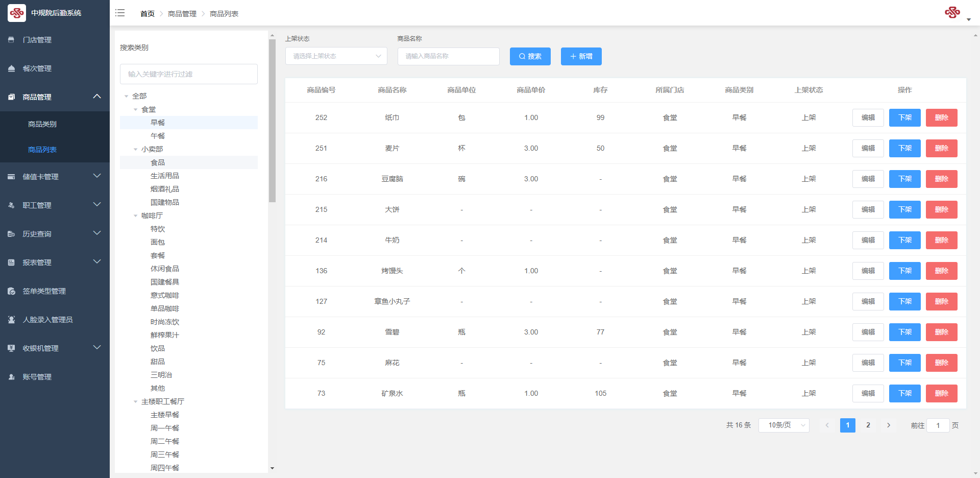Click the user menu dropdown caret
Image resolution: width=980 pixels, height=478 pixels.
(x=969, y=20)
